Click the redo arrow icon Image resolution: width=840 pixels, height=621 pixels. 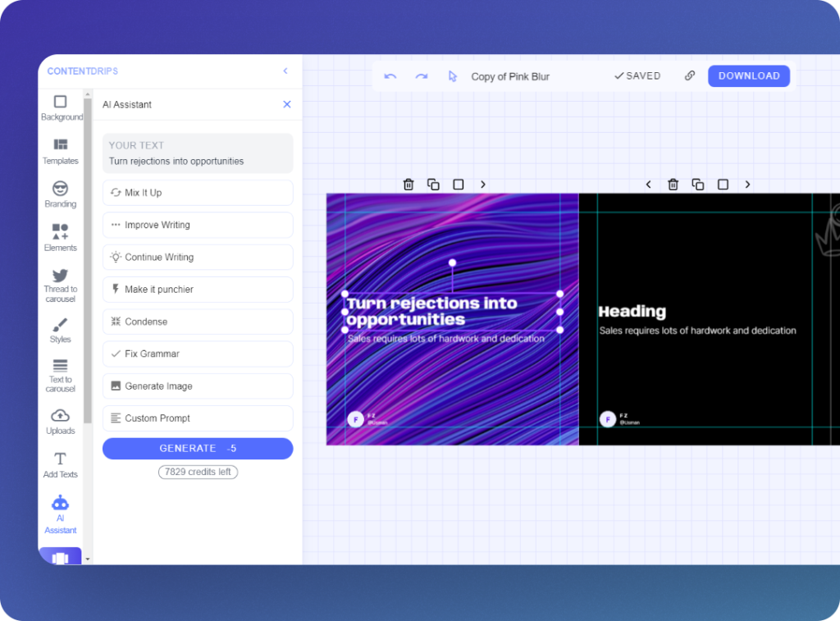(x=421, y=76)
